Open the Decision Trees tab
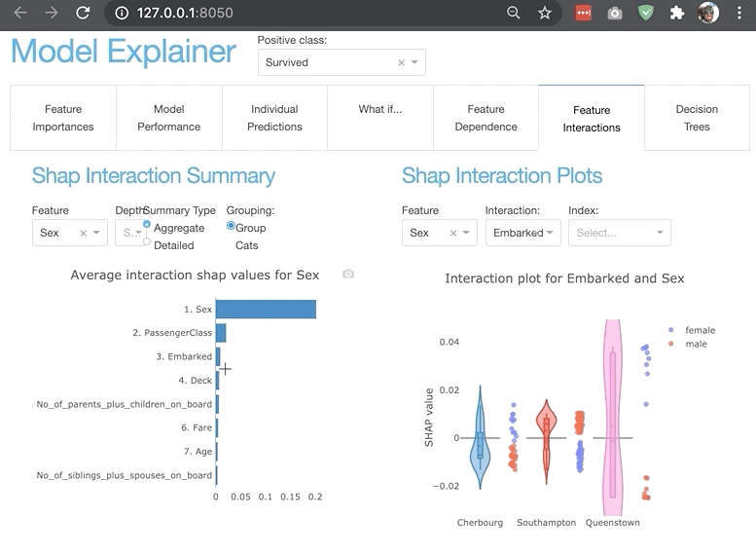This screenshot has width=756, height=552. (697, 118)
